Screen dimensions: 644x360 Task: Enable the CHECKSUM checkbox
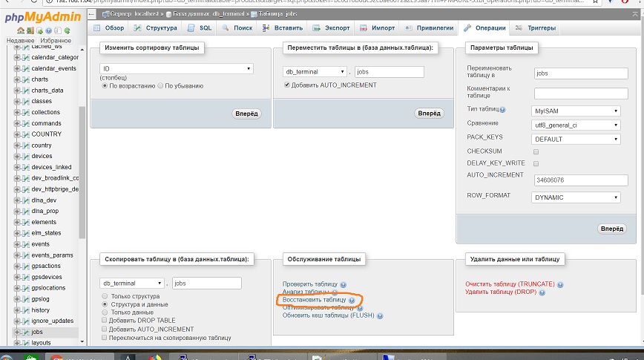tap(536, 151)
